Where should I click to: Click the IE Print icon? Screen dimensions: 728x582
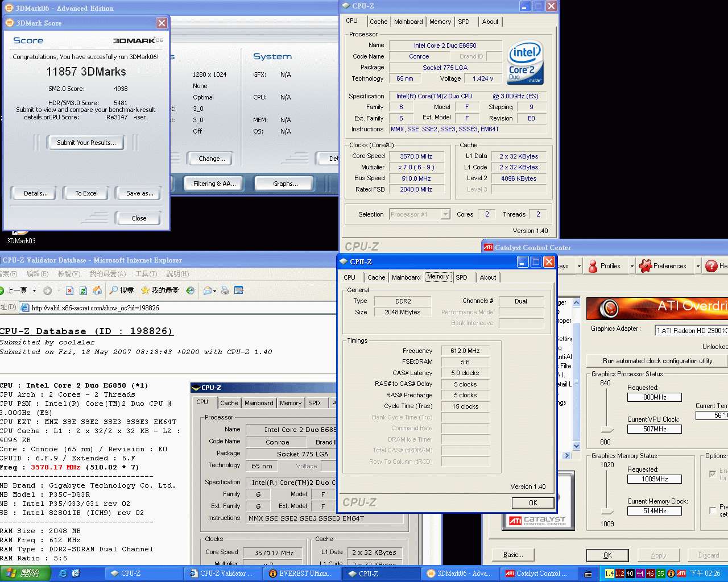pyautogui.click(x=225, y=290)
